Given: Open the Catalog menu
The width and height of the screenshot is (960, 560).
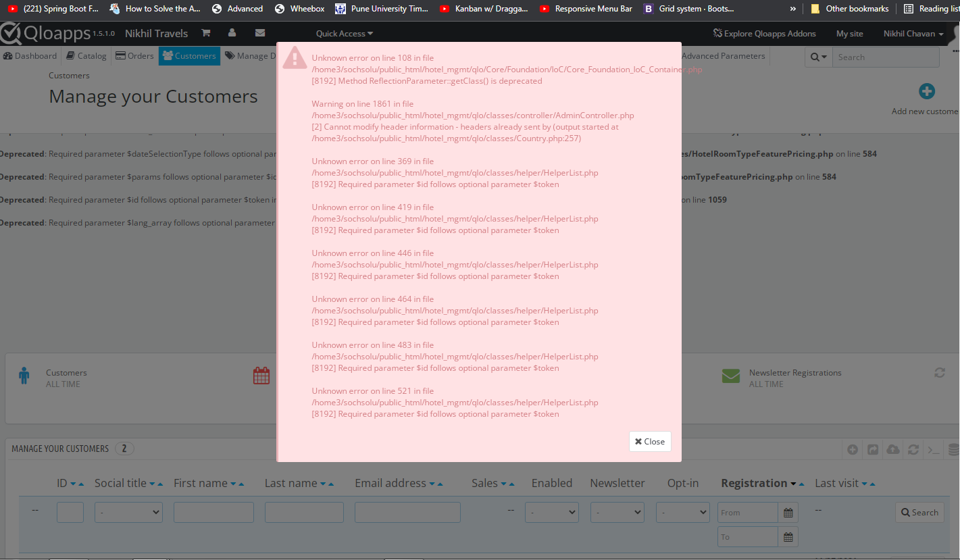Looking at the screenshot, I should (x=86, y=56).
